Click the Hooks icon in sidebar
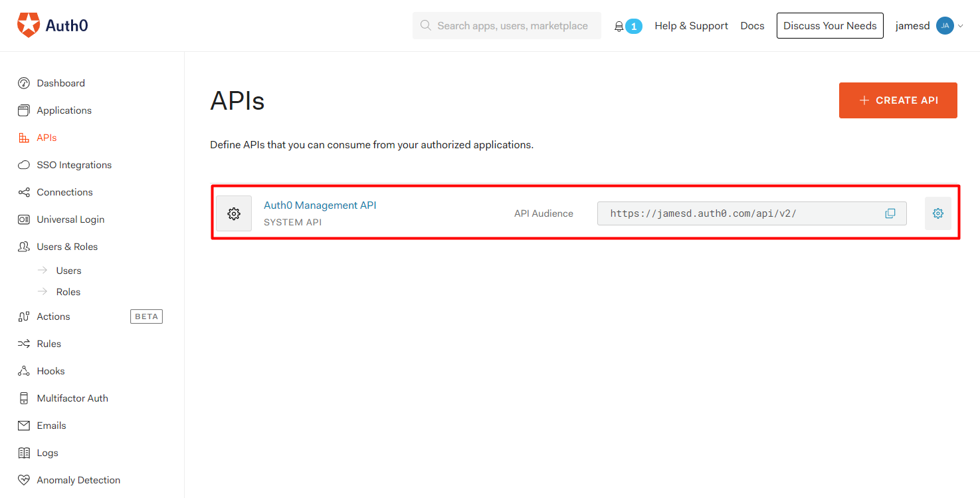The width and height of the screenshot is (980, 498). [x=24, y=371]
